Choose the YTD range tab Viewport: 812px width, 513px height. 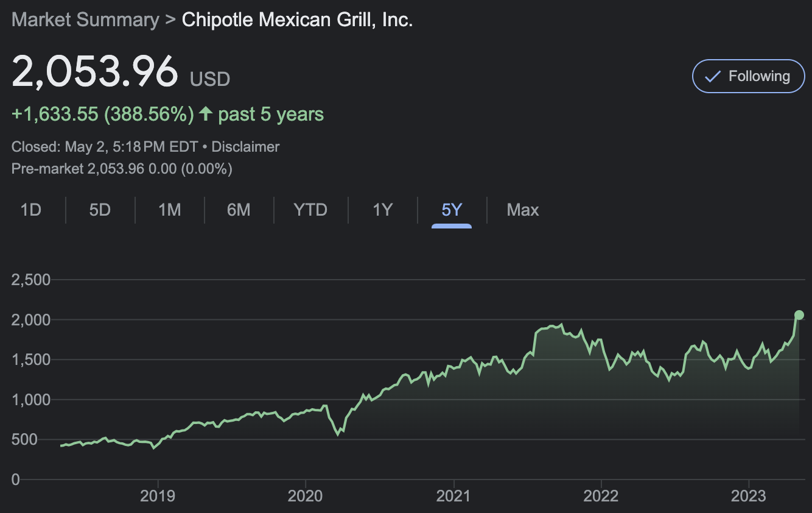pos(310,210)
